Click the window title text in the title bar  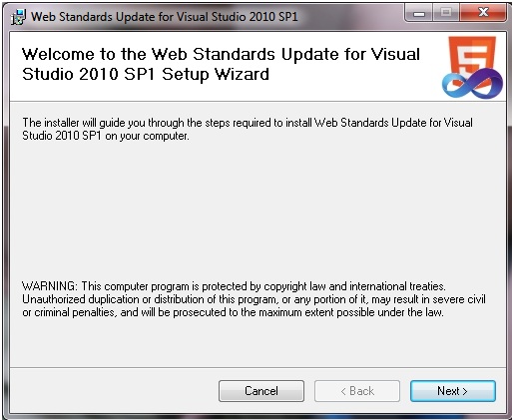(x=165, y=17)
